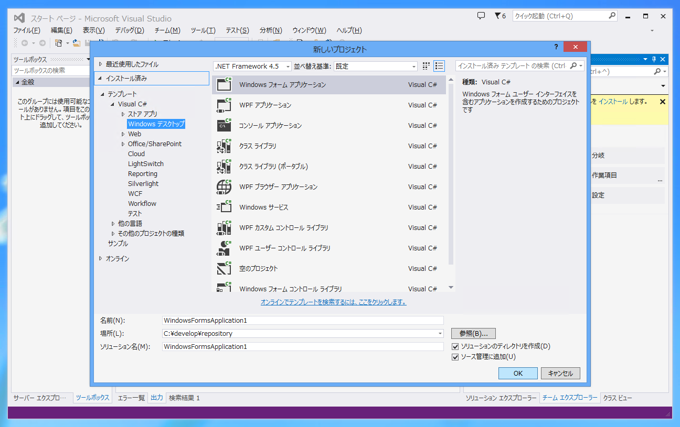Image resolution: width=680 pixels, height=427 pixels.
Task: Expand the Office/SharePoint tree node
Action: click(x=123, y=144)
